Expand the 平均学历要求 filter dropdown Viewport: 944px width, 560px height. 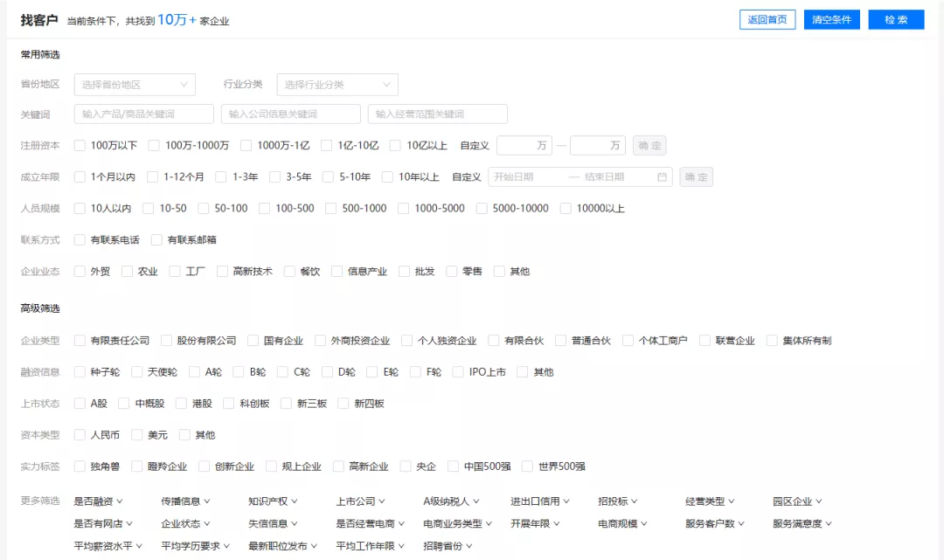click(x=195, y=546)
